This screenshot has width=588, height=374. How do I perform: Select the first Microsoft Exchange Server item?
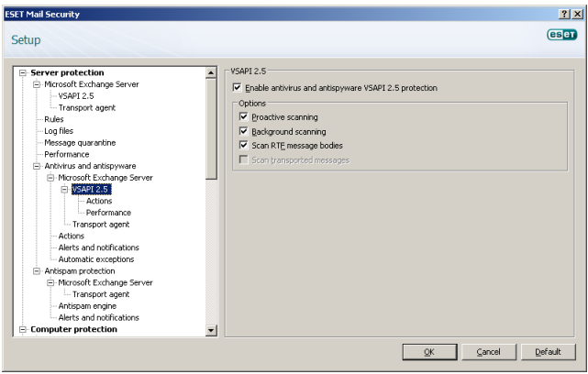pos(92,84)
